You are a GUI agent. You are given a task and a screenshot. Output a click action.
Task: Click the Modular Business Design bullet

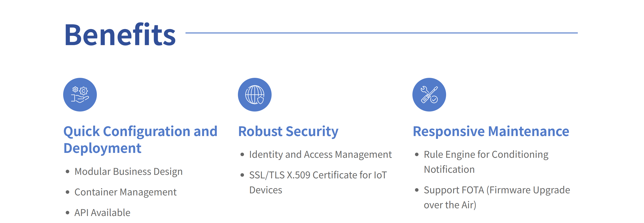click(128, 172)
